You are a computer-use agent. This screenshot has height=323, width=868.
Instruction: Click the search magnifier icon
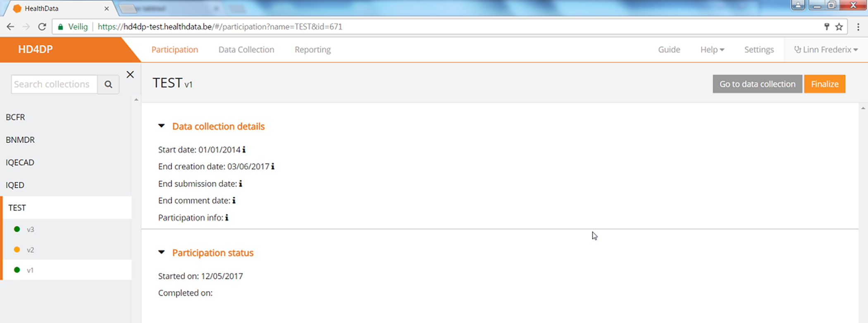click(x=108, y=84)
